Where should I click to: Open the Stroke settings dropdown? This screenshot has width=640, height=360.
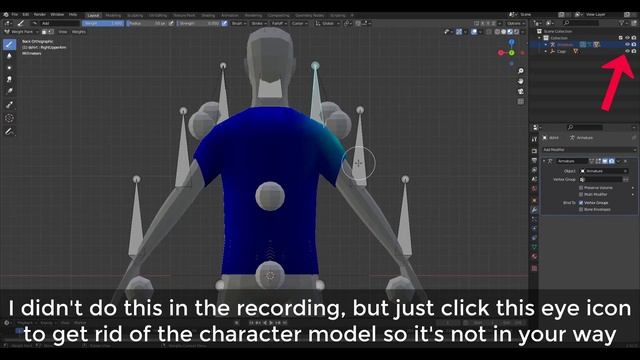tap(259, 23)
